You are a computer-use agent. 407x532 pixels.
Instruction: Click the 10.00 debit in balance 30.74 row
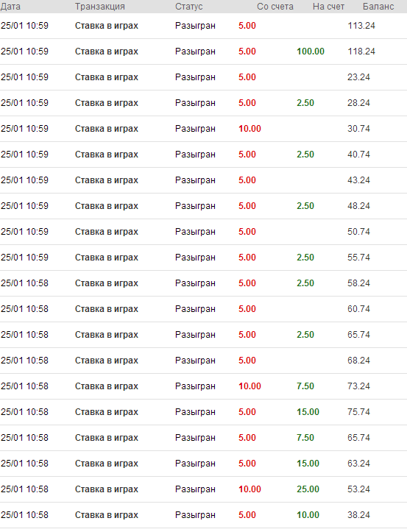point(249,129)
